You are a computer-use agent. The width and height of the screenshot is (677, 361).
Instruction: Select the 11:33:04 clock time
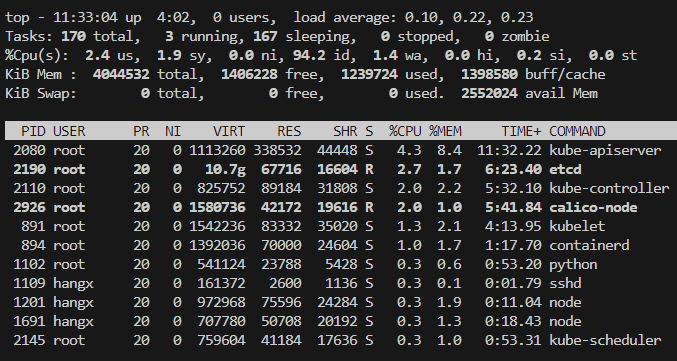click(85, 17)
